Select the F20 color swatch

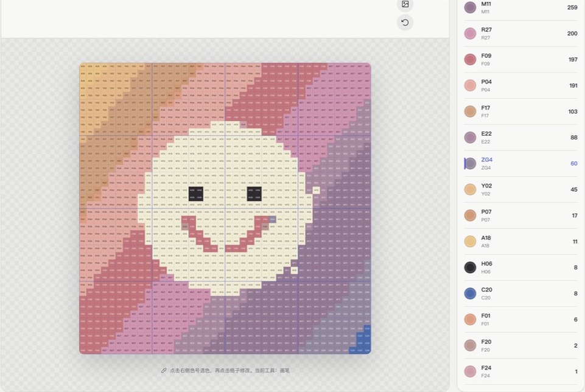(470, 345)
